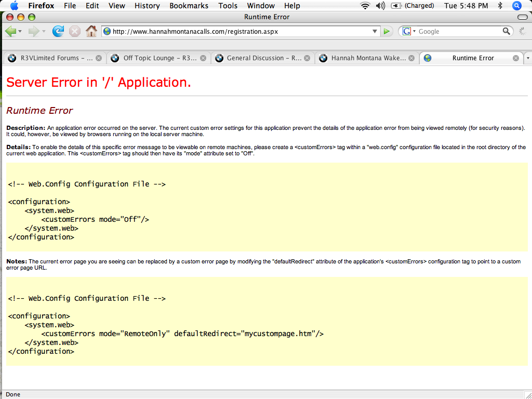This screenshot has height=399, width=532.
Task: Open Spotlight search in the menu bar
Action: (x=516, y=6)
